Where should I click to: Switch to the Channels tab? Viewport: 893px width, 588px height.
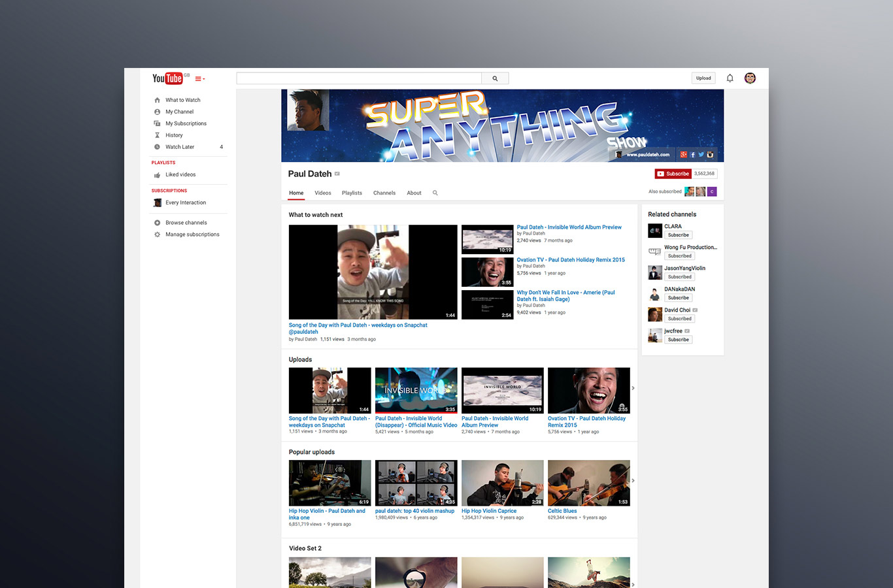384,193
